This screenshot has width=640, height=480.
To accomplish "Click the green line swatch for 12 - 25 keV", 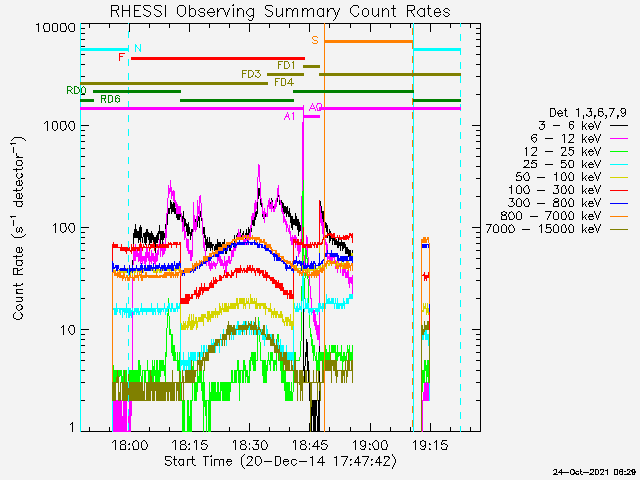I will click(619, 152).
